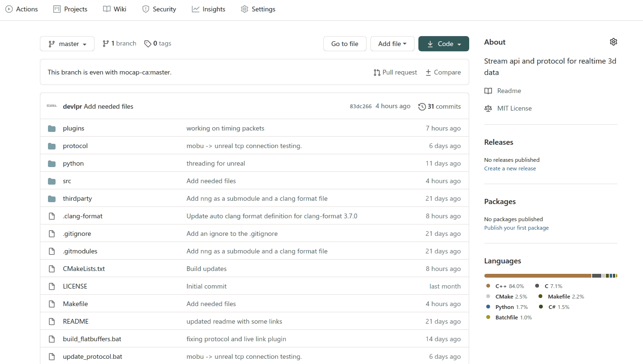The height and width of the screenshot is (364, 643).
Task: Click the C++ segment in languages bar
Action: click(x=537, y=276)
